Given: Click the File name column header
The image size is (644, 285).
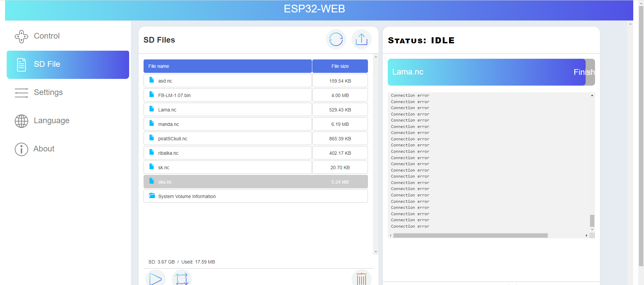Looking at the screenshot, I should tap(228, 66).
